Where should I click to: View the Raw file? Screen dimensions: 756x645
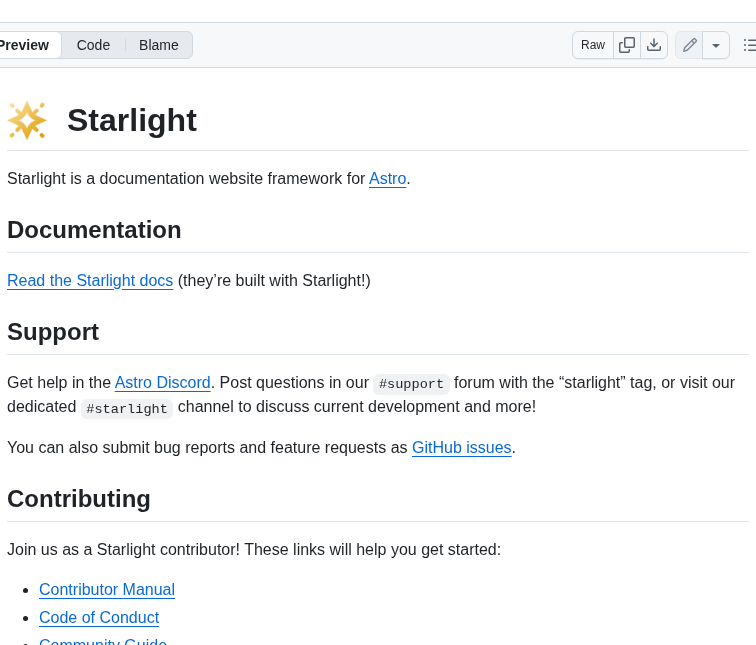click(x=593, y=45)
